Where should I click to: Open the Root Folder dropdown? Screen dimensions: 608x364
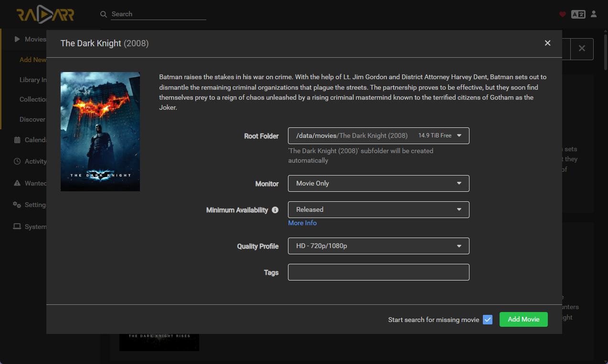pyautogui.click(x=379, y=135)
